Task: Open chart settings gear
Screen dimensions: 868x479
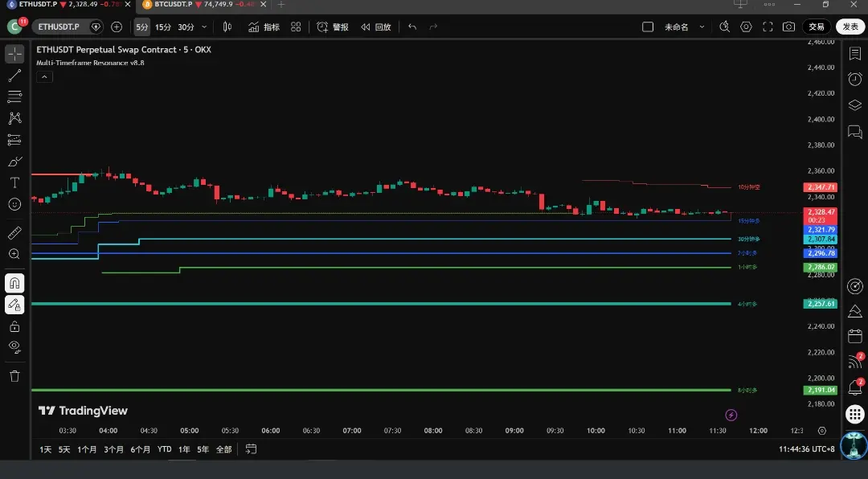Action: pos(746,27)
